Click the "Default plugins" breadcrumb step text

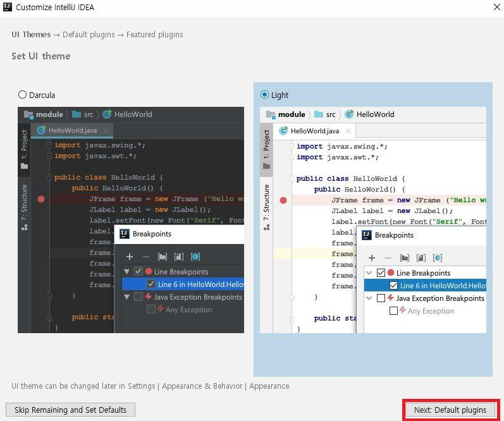coord(89,34)
